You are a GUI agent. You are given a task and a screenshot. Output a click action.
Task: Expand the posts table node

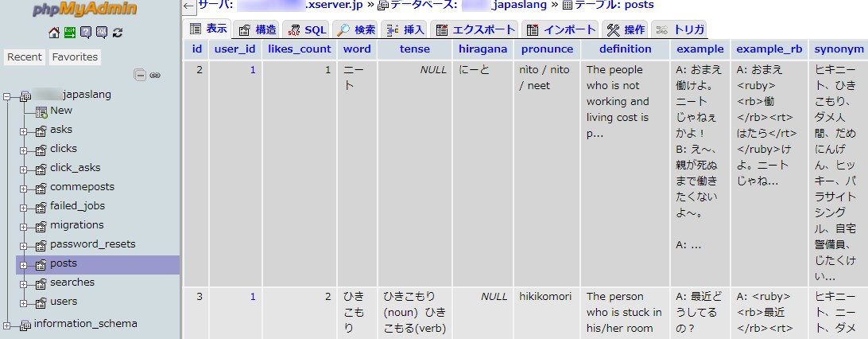[x=24, y=263]
